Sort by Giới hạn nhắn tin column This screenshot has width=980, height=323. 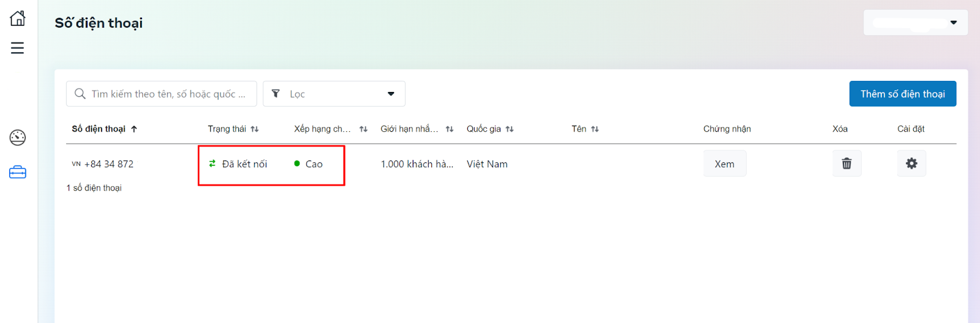[x=450, y=129]
